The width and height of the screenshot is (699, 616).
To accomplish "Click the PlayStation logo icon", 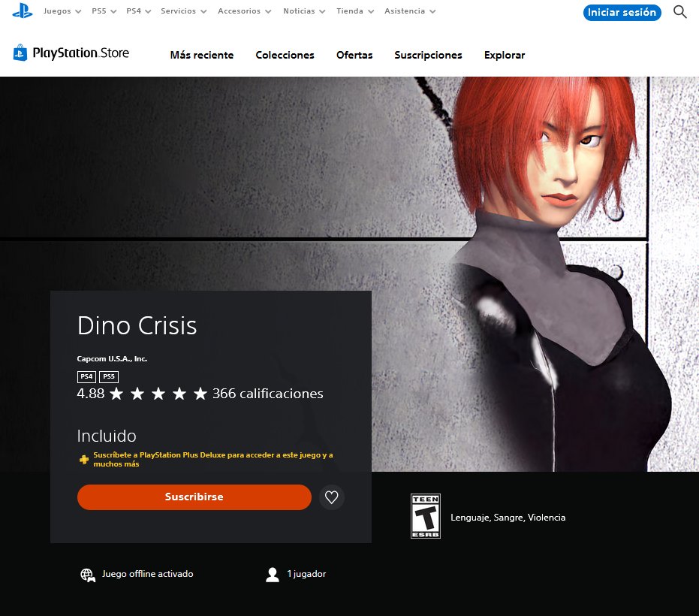I will [x=23, y=11].
